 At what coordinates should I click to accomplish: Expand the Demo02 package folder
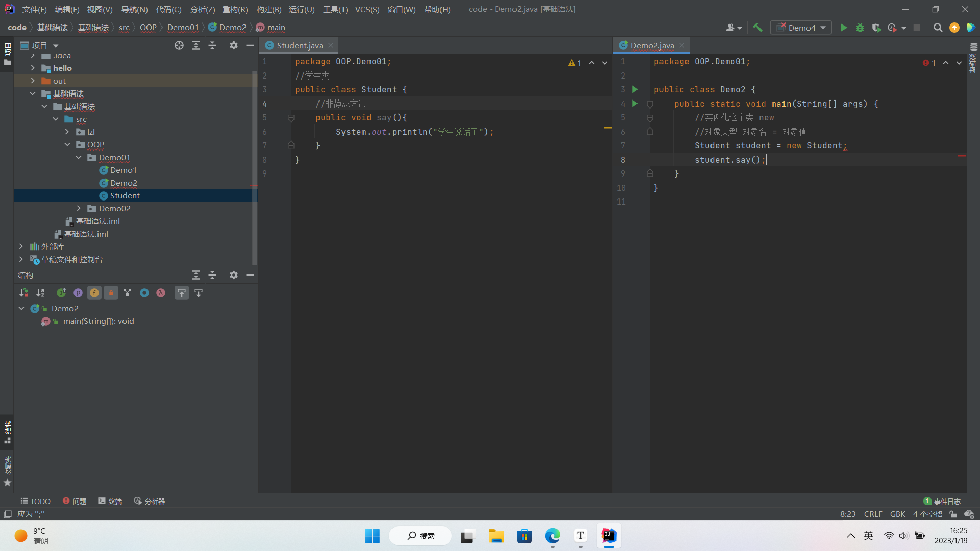(79, 208)
